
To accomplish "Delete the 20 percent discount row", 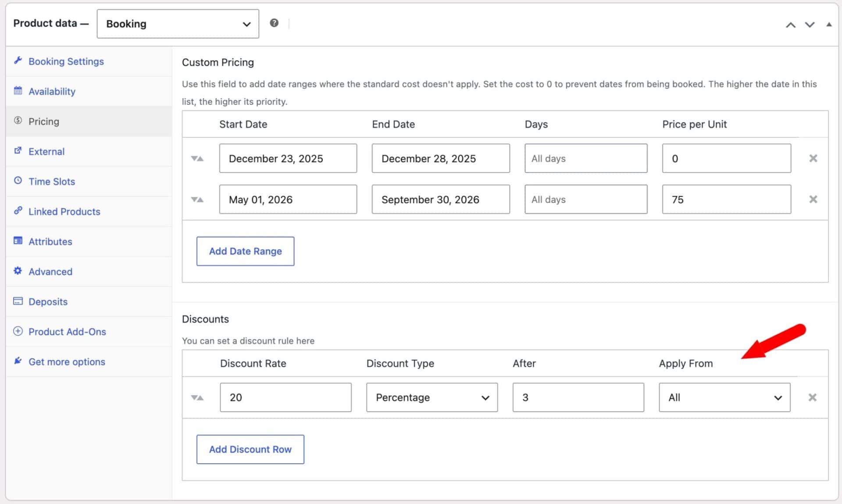I will pos(813,398).
